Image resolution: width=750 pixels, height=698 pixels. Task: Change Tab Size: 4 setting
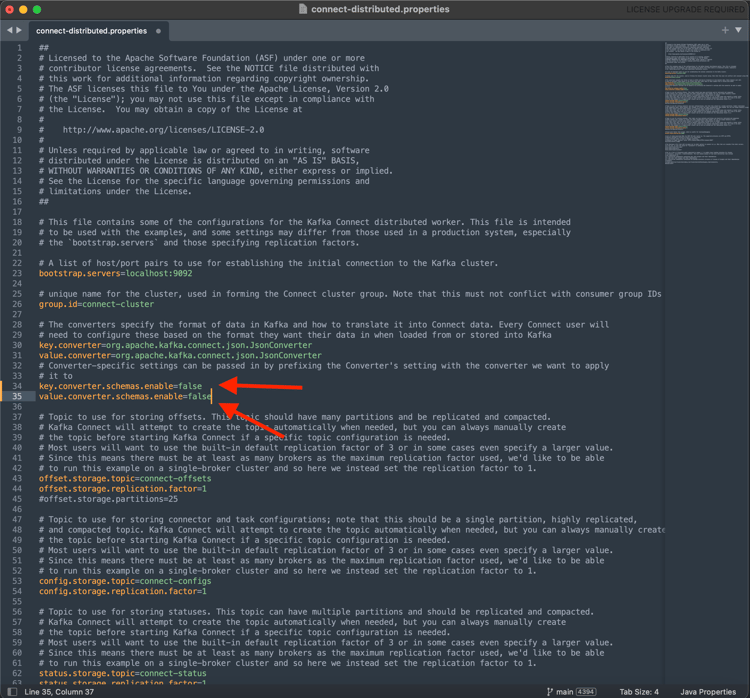pyautogui.click(x=639, y=692)
